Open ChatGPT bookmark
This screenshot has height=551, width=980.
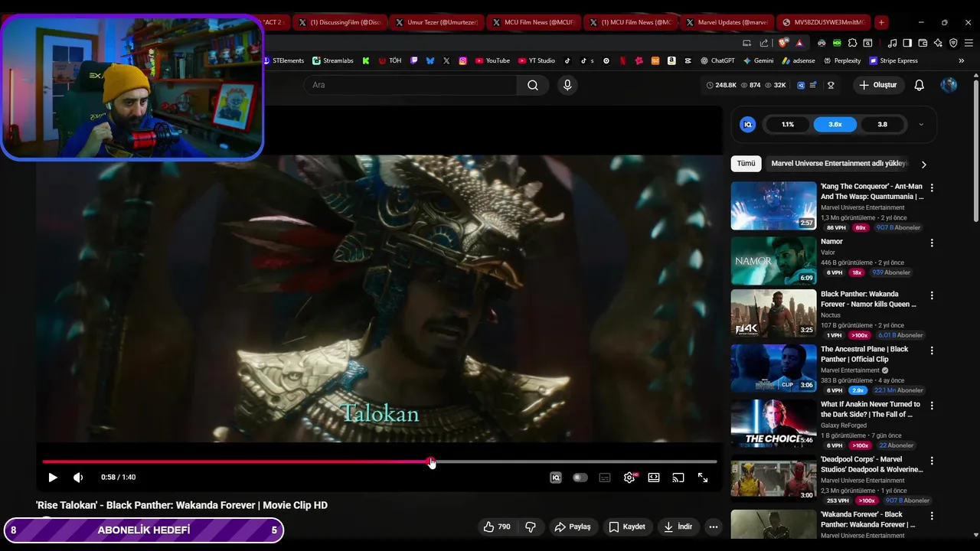pos(717,60)
